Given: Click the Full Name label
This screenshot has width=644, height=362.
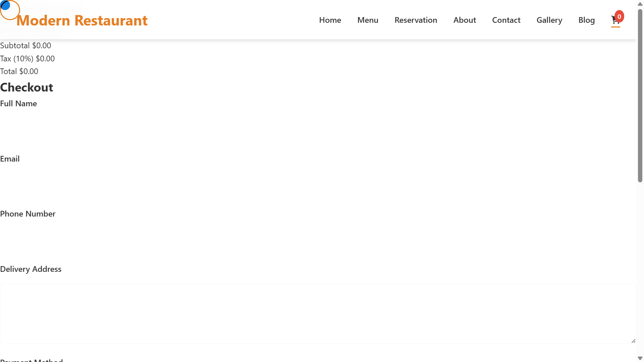Looking at the screenshot, I should point(18,104).
